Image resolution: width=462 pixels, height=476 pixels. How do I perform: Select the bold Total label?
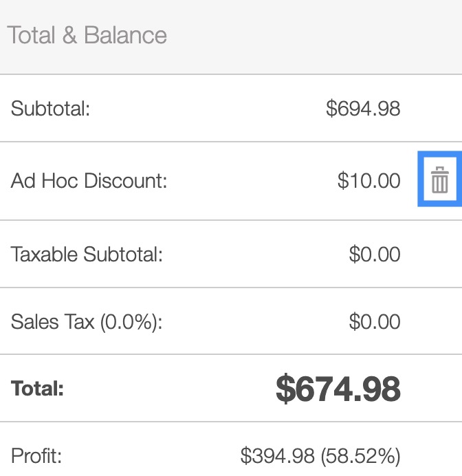click(x=38, y=389)
